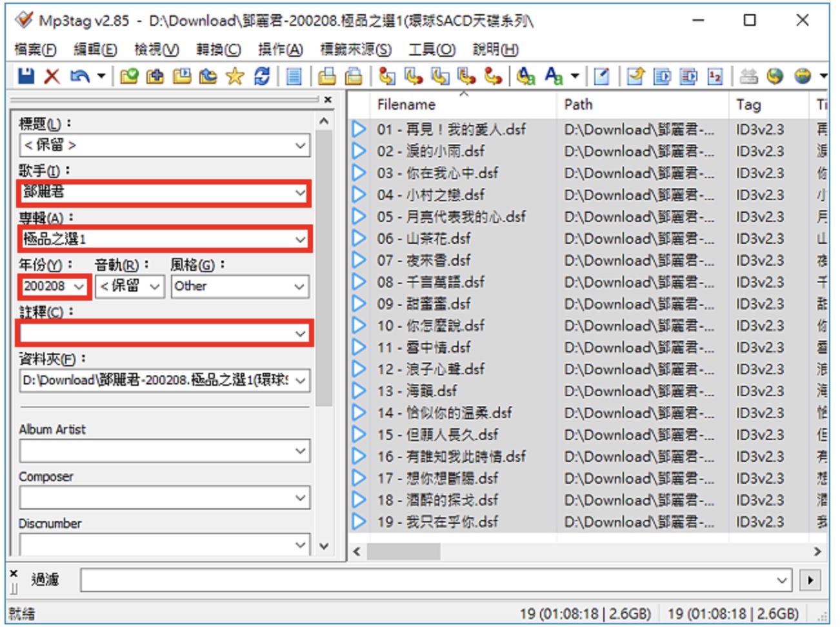The image size is (840, 627).
Task: Expand the 年份 year dropdown showing 200208
Action: [x=79, y=286]
